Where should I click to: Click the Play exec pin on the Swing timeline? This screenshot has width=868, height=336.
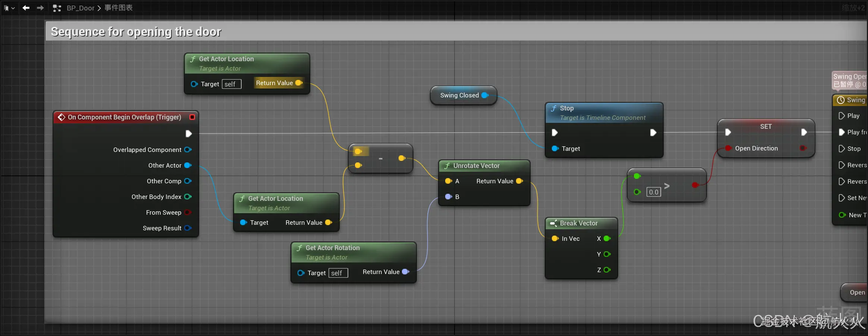coord(842,116)
